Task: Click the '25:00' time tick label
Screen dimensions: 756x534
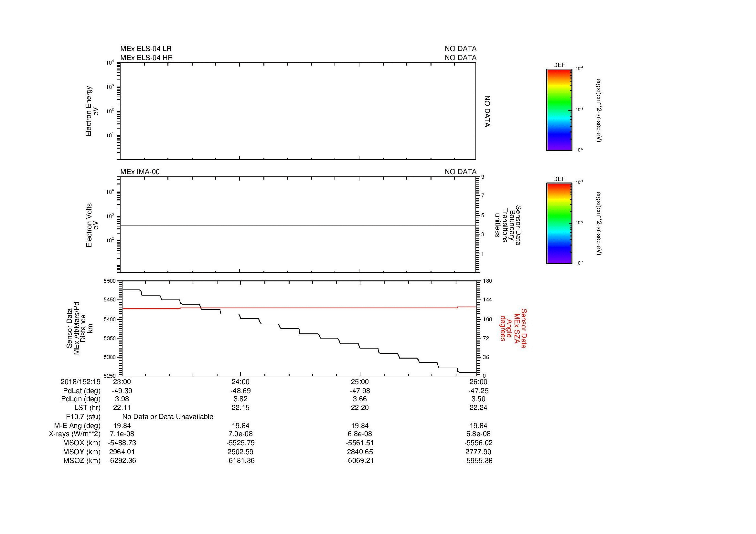Action: pos(359,382)
